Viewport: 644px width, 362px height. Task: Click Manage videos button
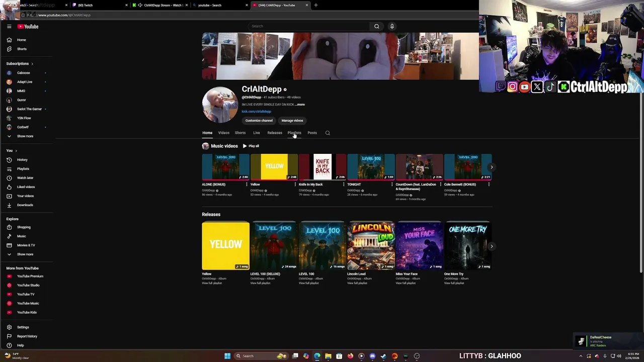(292, 121)
